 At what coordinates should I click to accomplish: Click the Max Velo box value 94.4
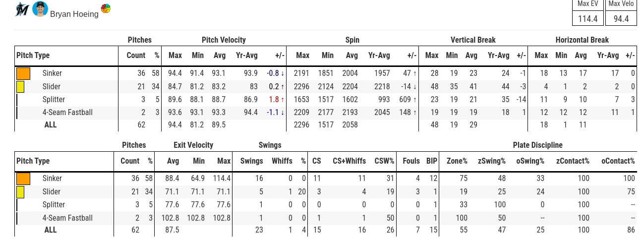621,19
